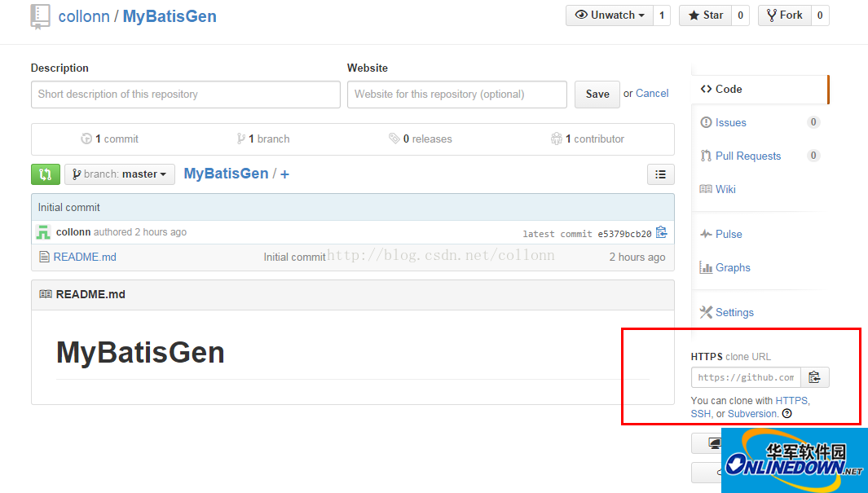
Task: Click the watchers count next to Unwatch
Action: (662, 15)
